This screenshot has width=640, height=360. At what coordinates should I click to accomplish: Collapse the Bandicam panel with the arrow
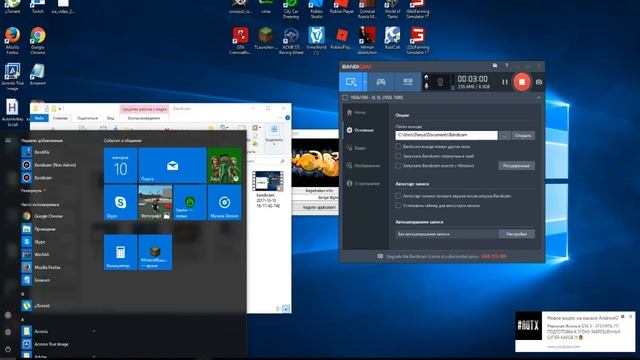coord(539,98)
